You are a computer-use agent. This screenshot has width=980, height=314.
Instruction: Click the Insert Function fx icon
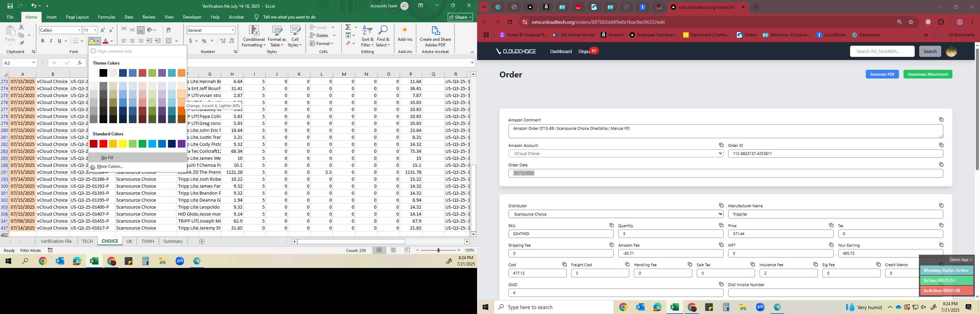click(80, 63)
